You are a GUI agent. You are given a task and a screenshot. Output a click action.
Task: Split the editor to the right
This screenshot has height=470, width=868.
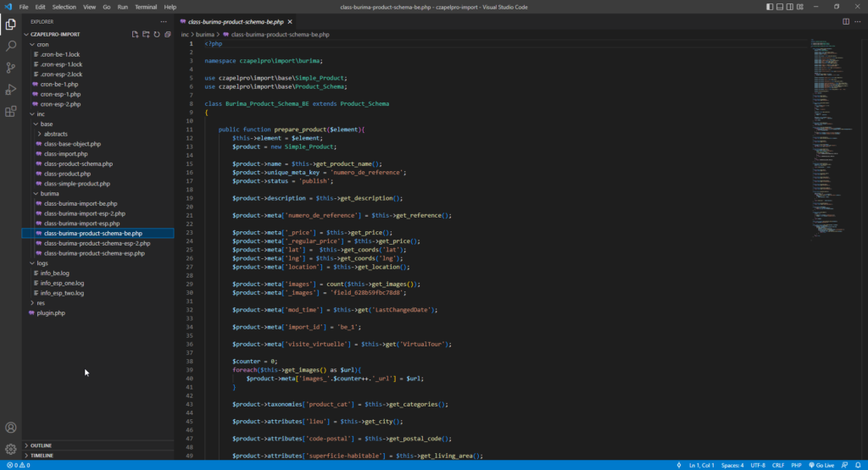pyautogui.click(x=846, y=21)
